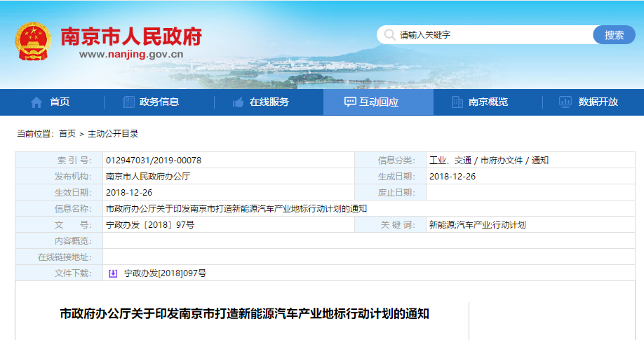Click the chart monitor icon beside 数据开放
The height and width of the screenshot is (340, 644).
pos(565,102)
